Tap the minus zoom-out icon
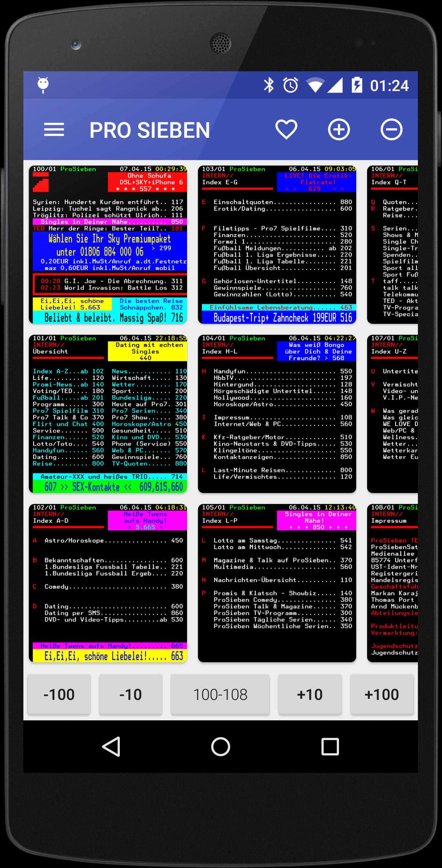The width and height of the screenshot is (442, 868). tap(391, 130)
